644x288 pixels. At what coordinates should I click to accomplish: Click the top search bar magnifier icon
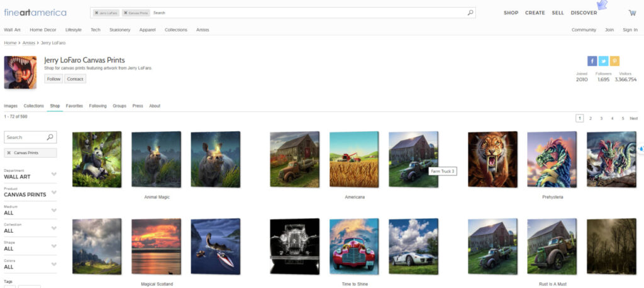click(470, 13)
